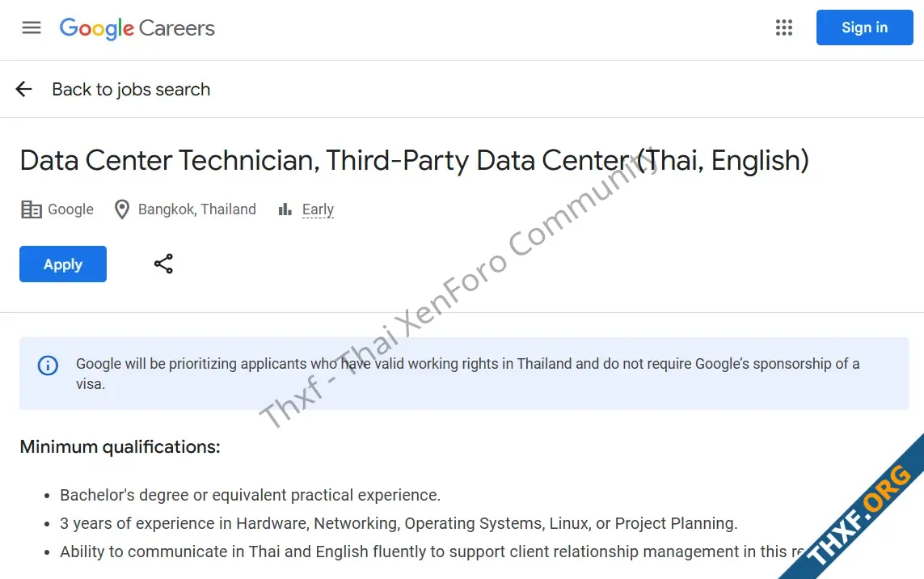924x579 pixels.
Task: Click the Early experience level label
Action: 318,209
